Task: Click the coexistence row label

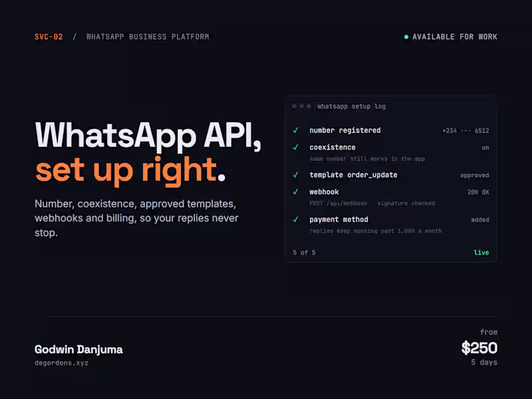Action: tap(332, 147)
